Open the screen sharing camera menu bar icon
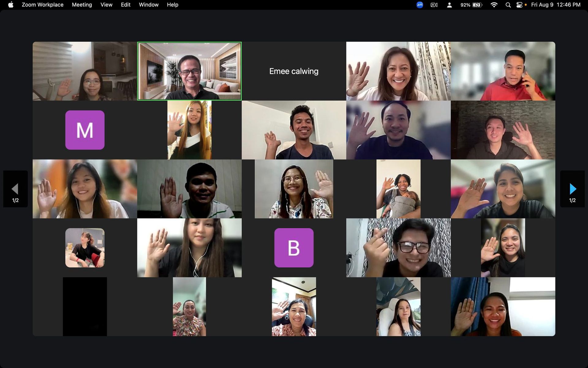The image size is (588, 368). (434, 5)
